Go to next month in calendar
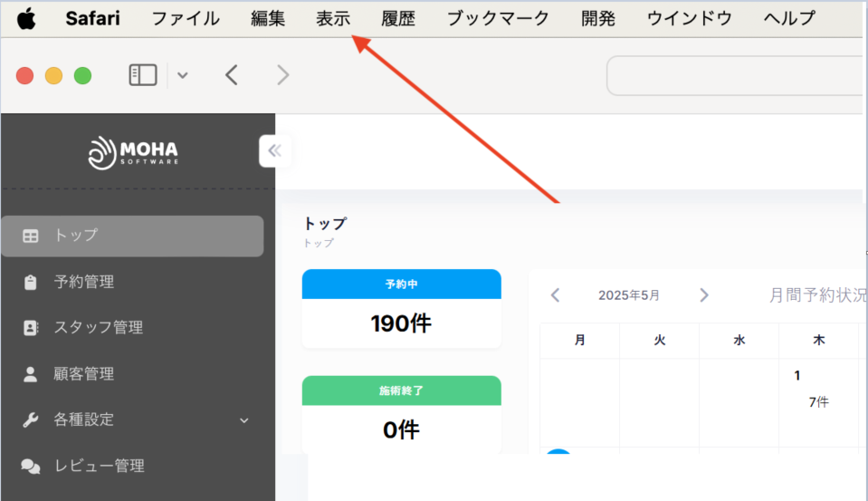This screenshot has height=501, width=868. 704,295
